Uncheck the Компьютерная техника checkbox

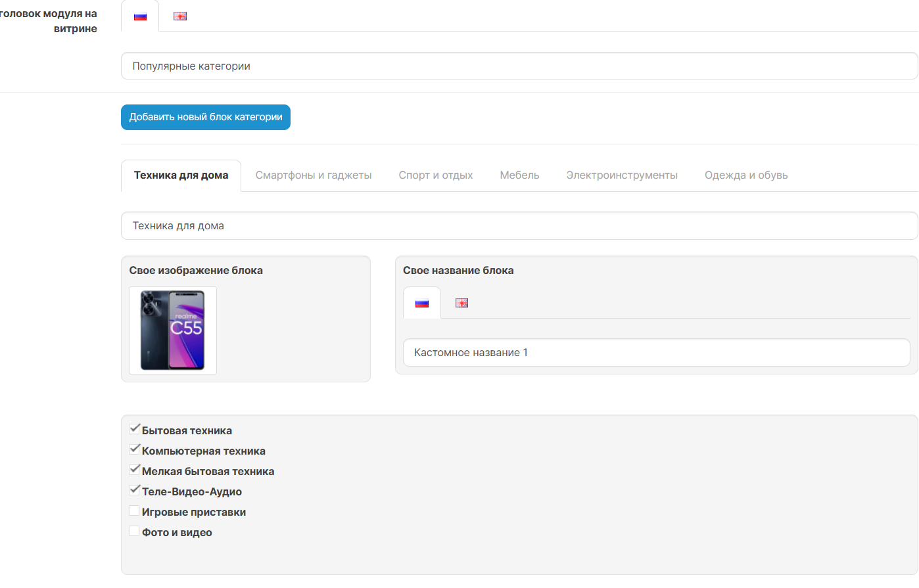click(x=135, y=450)
